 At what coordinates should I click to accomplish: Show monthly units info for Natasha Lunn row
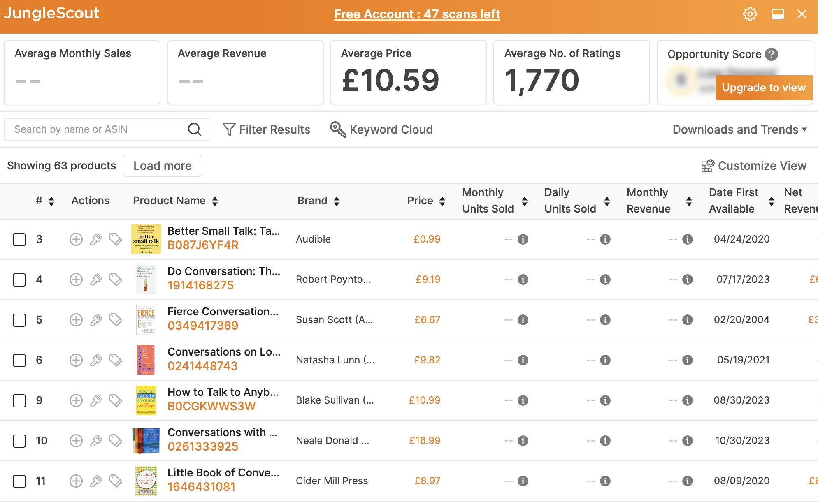click(x=523, y=360)
